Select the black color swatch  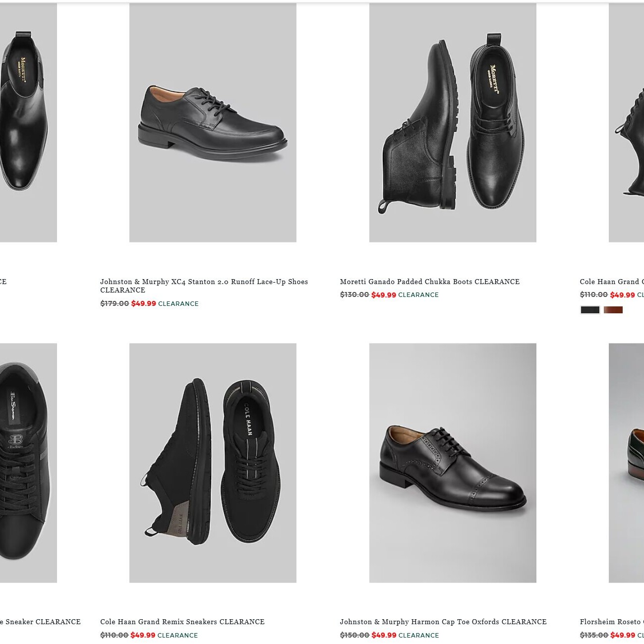point(590,310)
